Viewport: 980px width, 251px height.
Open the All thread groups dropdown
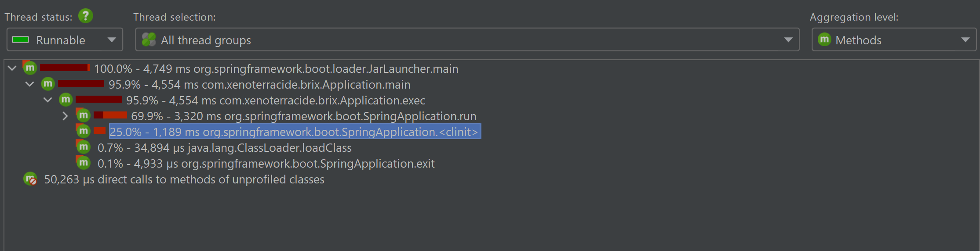(467, 40)
